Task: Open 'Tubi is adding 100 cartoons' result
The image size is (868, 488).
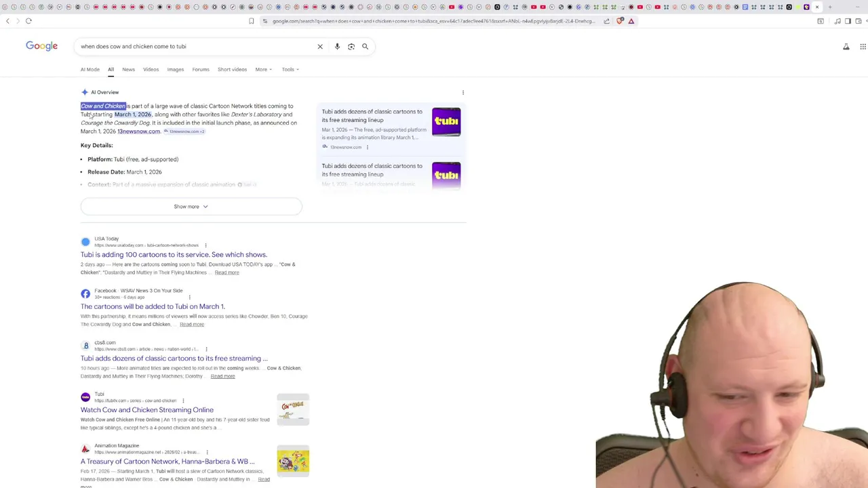Action: [x=174, y=255]
